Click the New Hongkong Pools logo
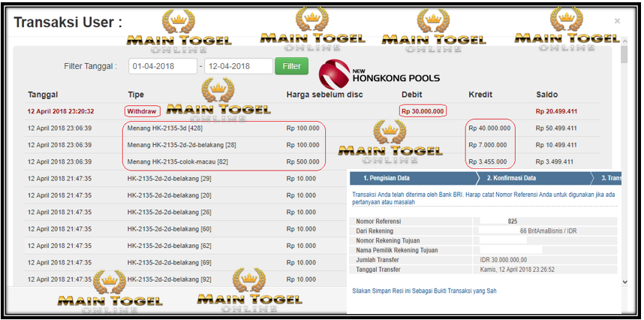The width and height of the screenshot is (644, 320). pyautogui.click(x=379, y=72)
